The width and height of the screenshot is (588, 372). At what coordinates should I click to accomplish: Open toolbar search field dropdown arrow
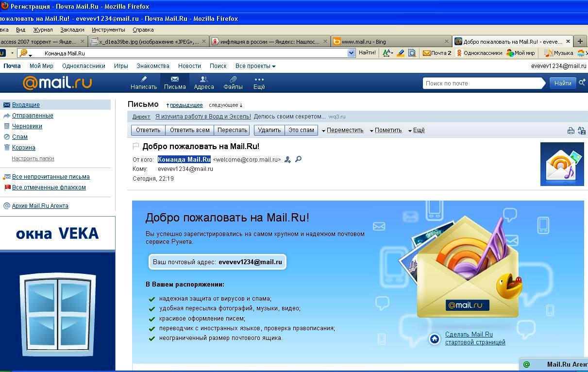352,53
